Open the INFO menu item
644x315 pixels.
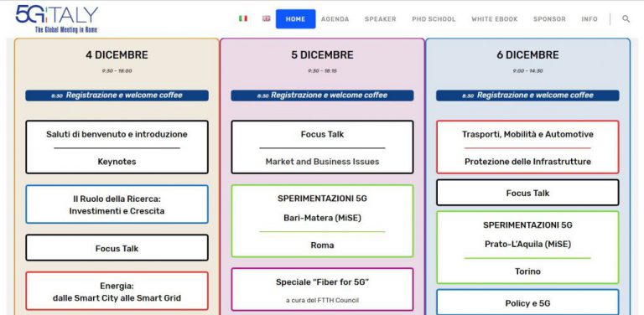pos(589,19)
